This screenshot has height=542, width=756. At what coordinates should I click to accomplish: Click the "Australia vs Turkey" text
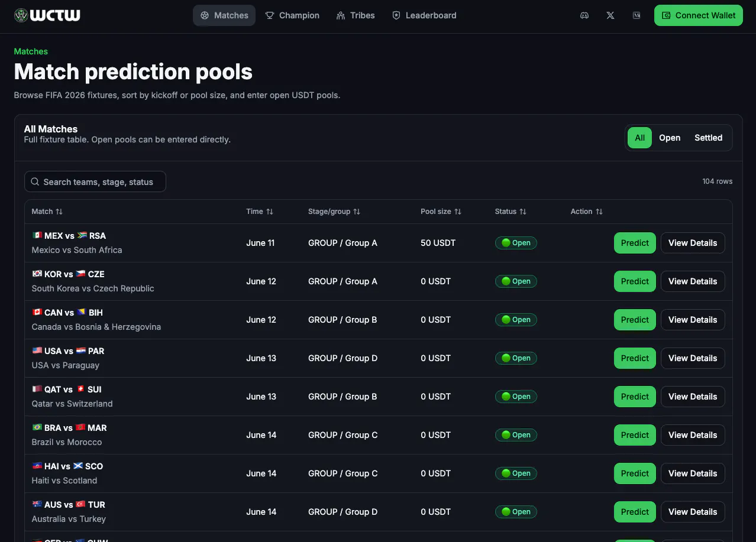point(69,519)
